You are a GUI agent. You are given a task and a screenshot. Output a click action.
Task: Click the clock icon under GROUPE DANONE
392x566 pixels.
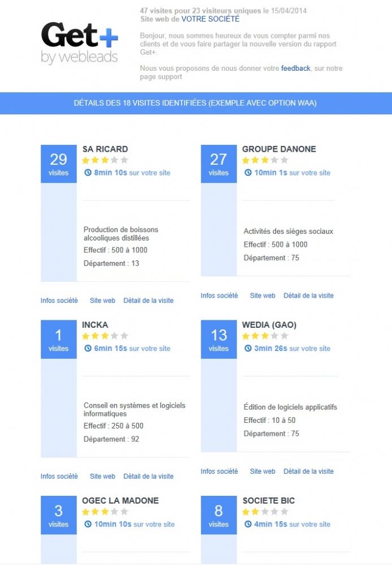coord(248,173)
